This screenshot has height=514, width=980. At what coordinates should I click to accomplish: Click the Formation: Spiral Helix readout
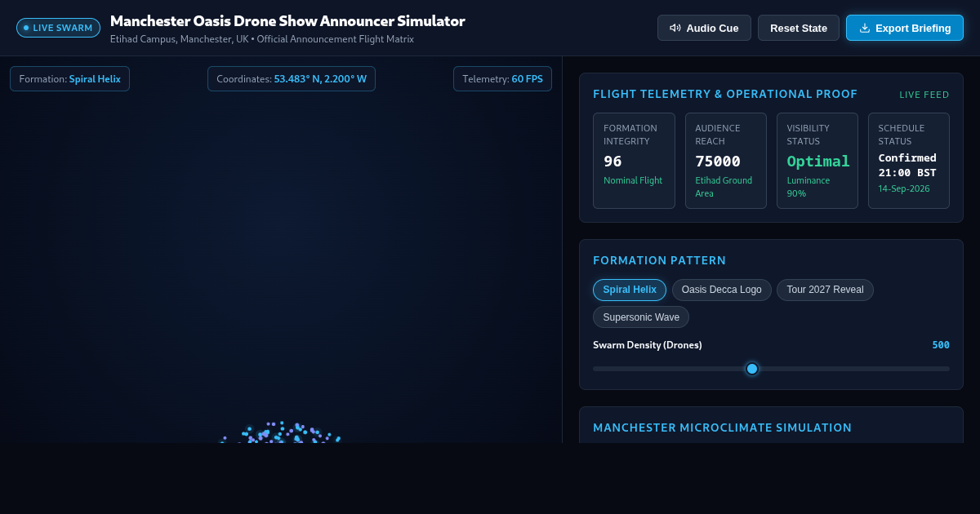(69, 79)
